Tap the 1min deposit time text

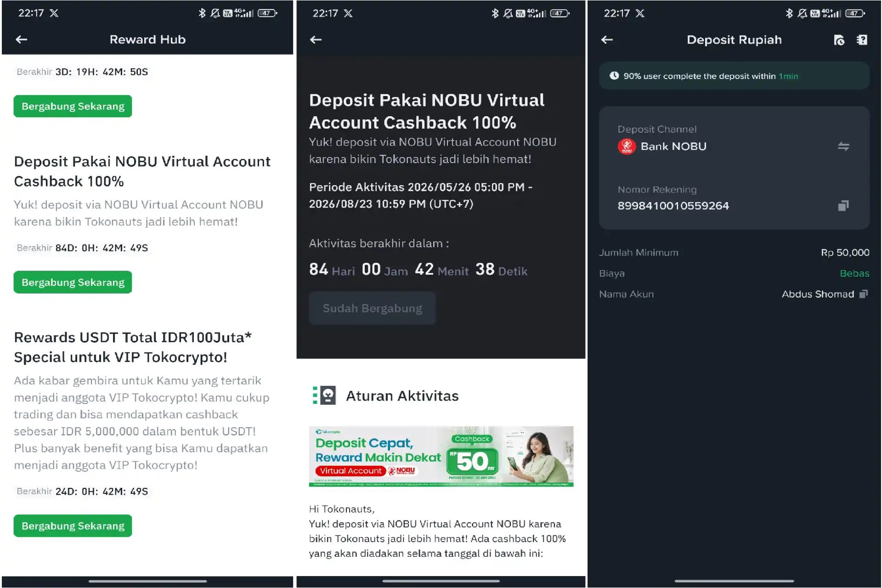click(788, 76)
